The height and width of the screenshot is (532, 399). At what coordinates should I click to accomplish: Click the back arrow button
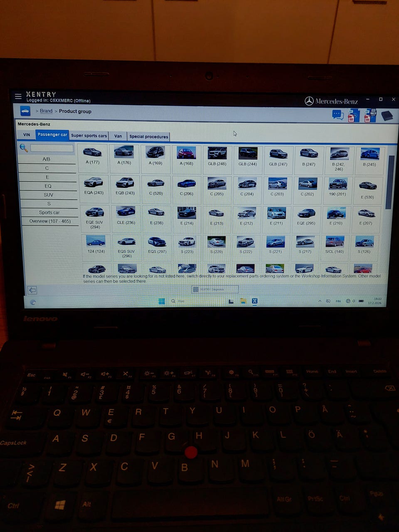click(x=32, y=290)
